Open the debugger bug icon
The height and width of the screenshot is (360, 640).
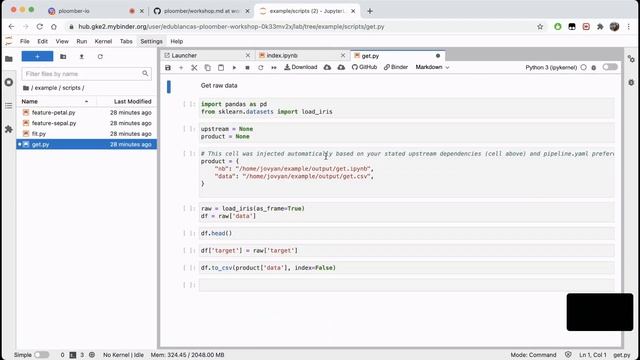593,67
